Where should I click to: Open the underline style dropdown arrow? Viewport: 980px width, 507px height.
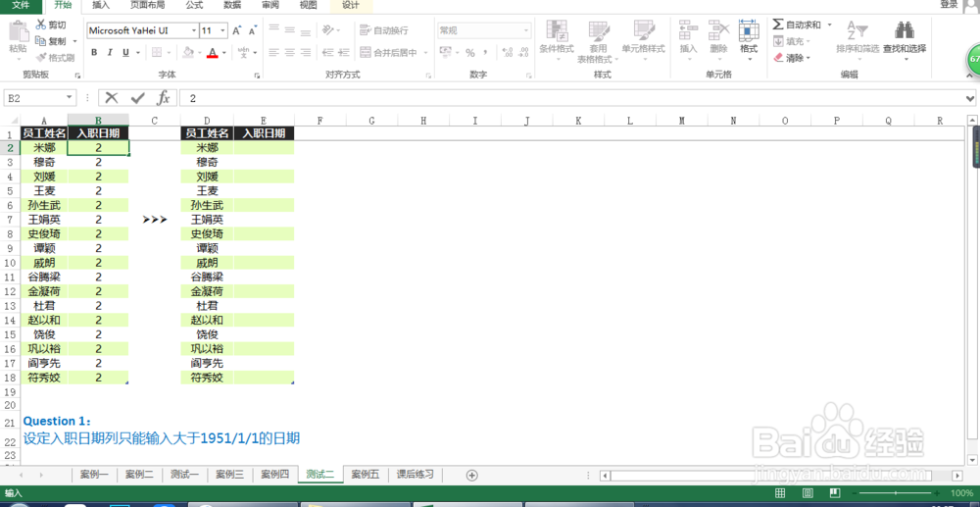coord(137,53)
